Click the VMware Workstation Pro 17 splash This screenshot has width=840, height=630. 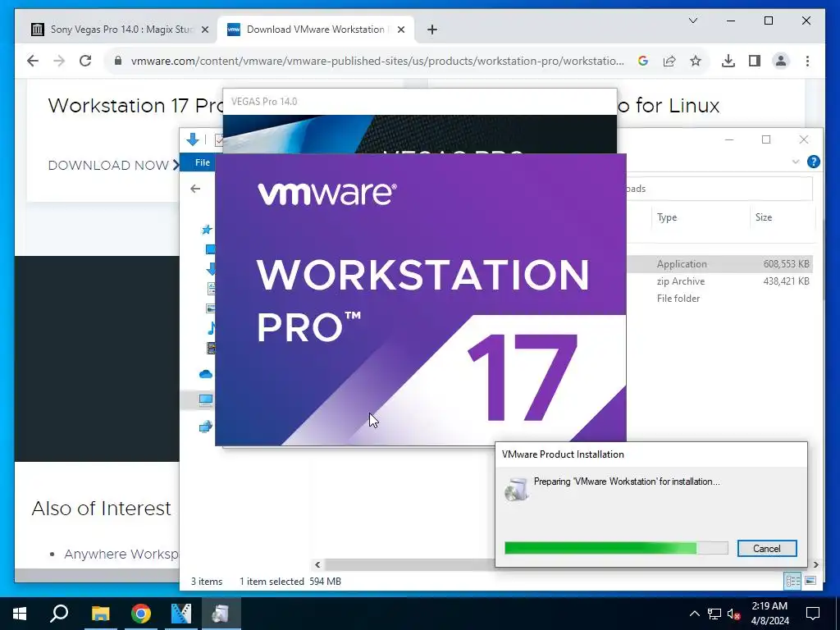click(x=421, y=299)
